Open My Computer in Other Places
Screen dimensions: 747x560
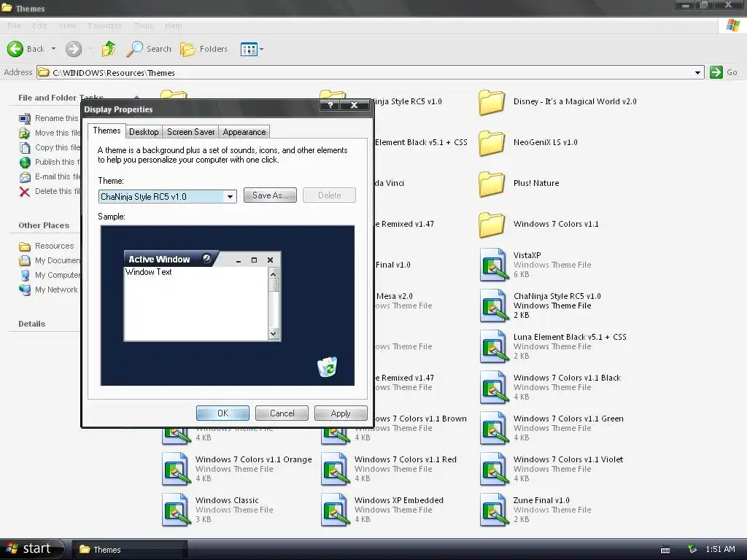tap(50, 275)
